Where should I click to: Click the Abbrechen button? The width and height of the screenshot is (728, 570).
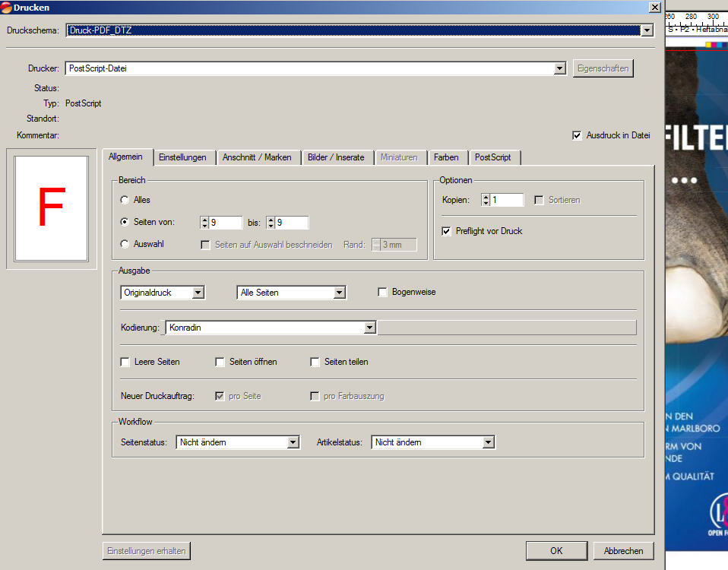point(623,551)
